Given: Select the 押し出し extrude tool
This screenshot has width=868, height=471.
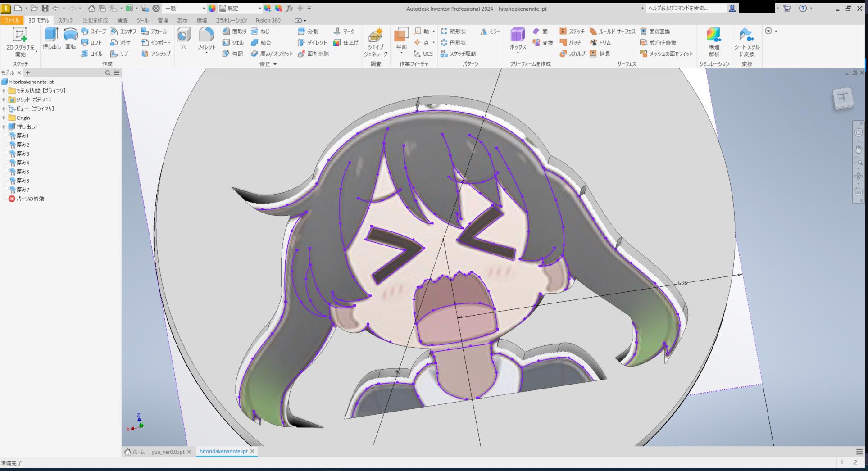Looking at the screenshot, I should (x=51, y=39).
